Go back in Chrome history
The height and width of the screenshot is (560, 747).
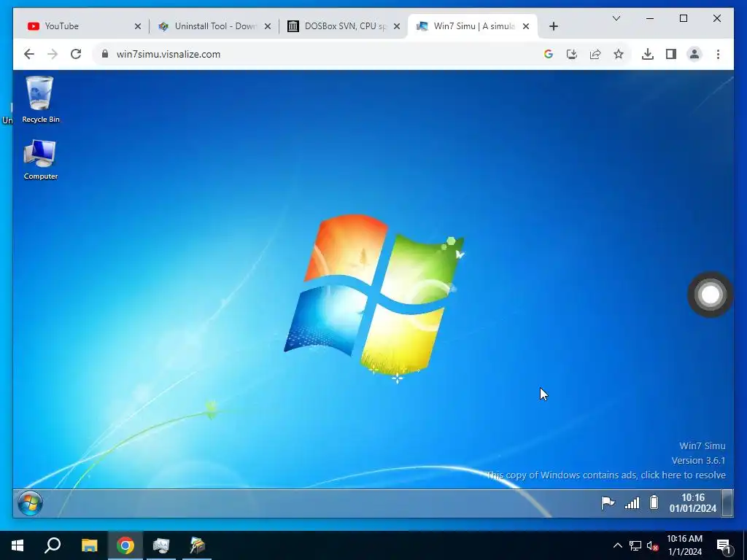[x=29, y=54]
